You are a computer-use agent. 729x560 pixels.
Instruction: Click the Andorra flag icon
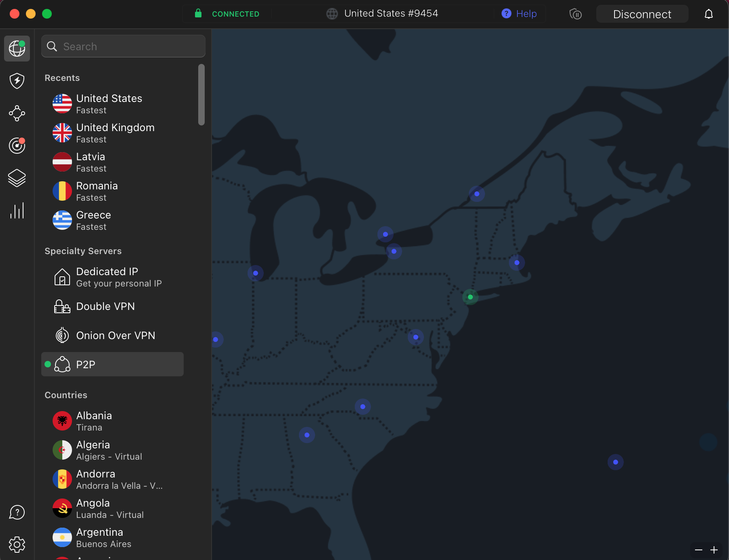click(x=62, y=479)
